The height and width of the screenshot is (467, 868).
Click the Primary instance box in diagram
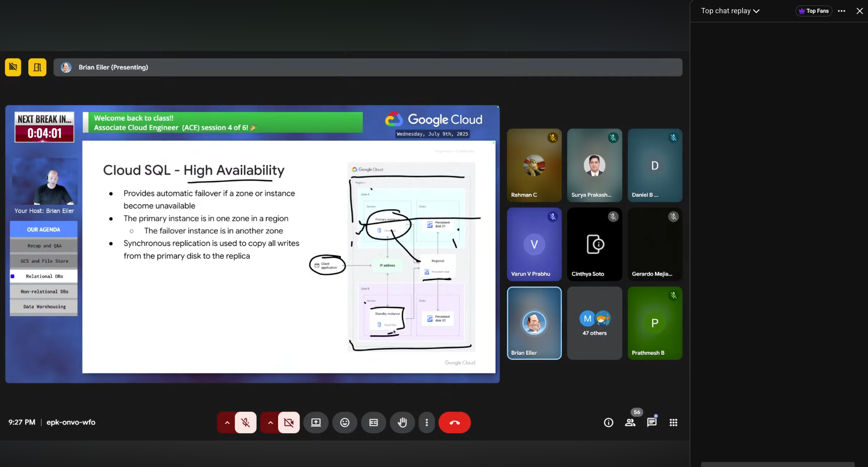[x=387, y=225]
